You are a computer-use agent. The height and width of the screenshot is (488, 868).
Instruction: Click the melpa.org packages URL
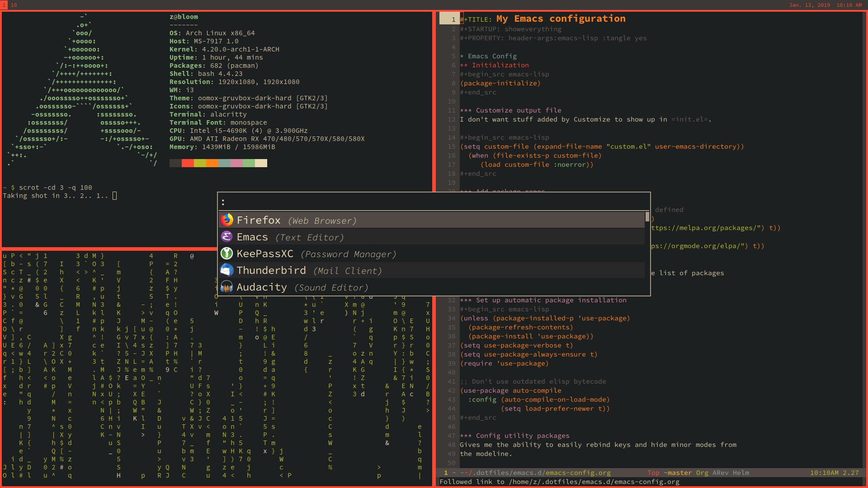[707, 228]
